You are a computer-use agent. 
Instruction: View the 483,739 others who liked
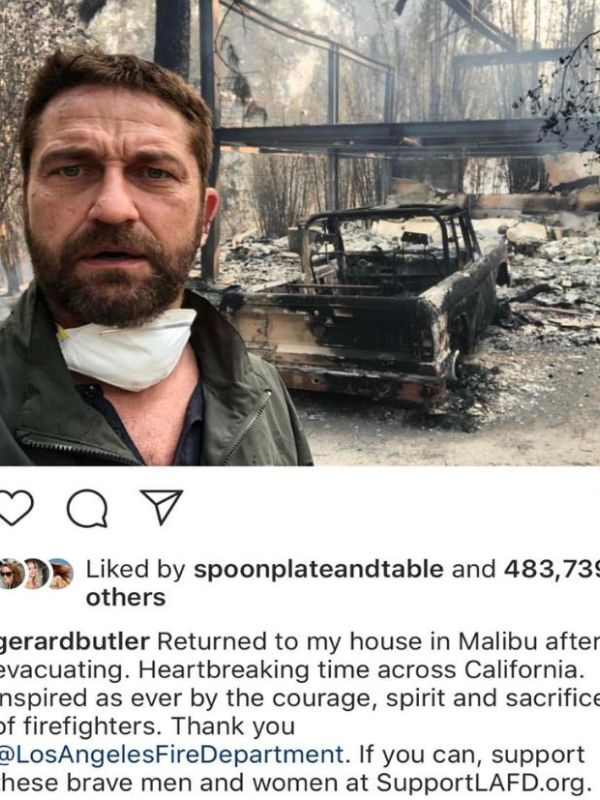[x=552, y=569]
